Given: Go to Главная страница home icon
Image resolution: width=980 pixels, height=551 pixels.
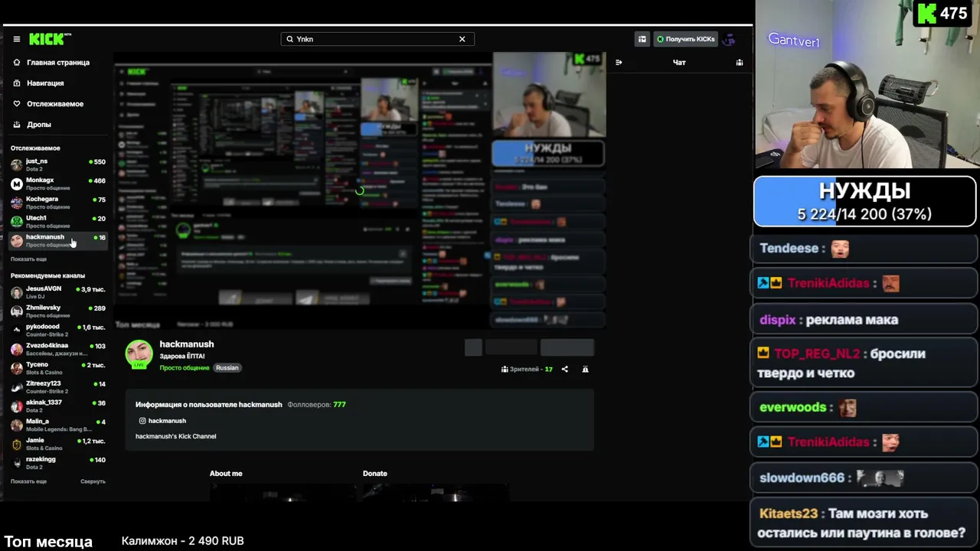Looking at the screenshot, I should [x=17, y=63].
